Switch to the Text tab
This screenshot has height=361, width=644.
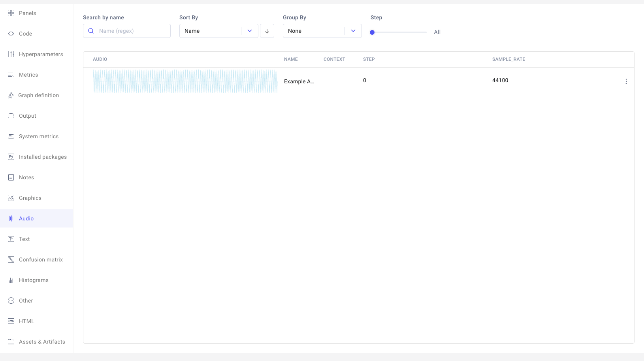click(24, 239)
